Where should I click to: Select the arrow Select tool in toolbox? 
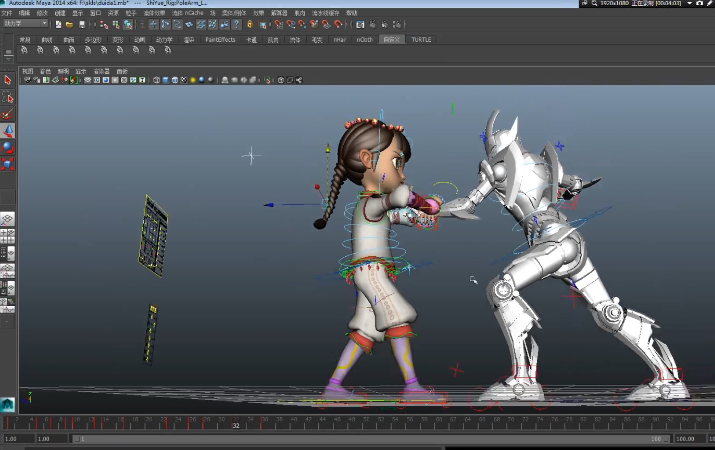click(8, 80)
